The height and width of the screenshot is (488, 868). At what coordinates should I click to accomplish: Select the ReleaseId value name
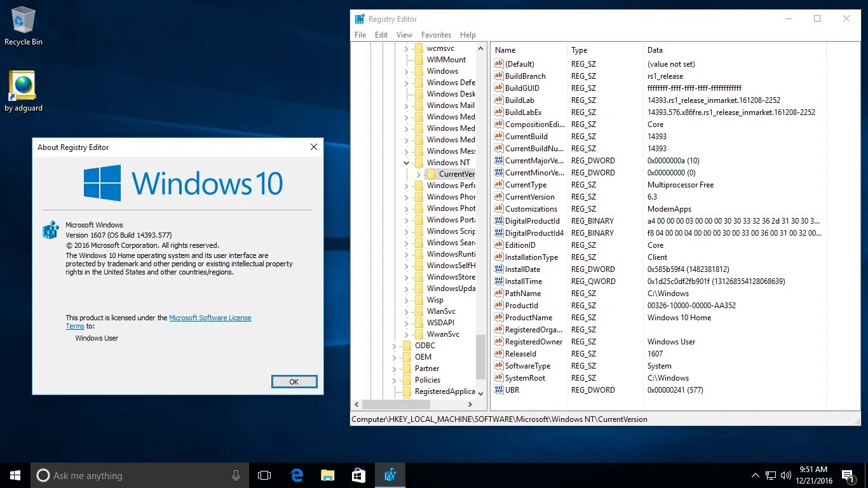point(520,354)
